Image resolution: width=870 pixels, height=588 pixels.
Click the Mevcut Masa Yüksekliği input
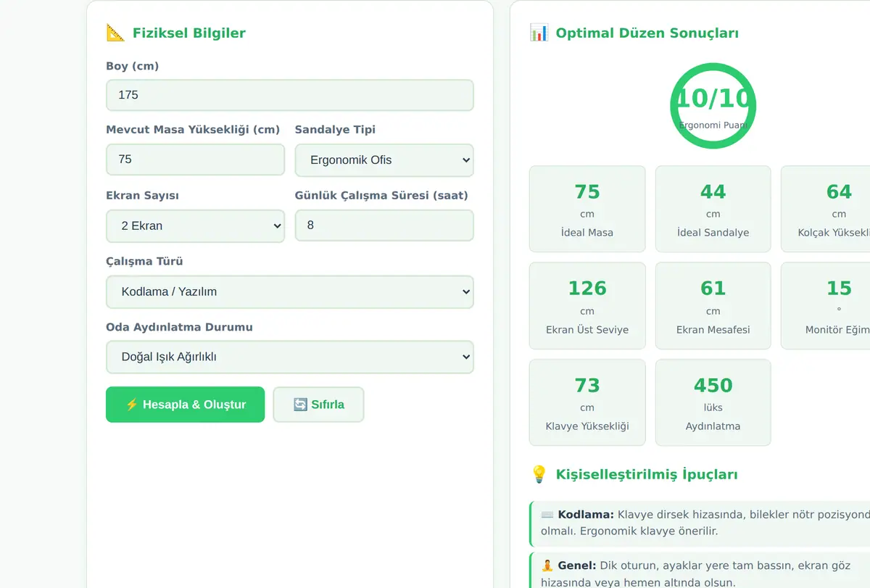[196, 160]
